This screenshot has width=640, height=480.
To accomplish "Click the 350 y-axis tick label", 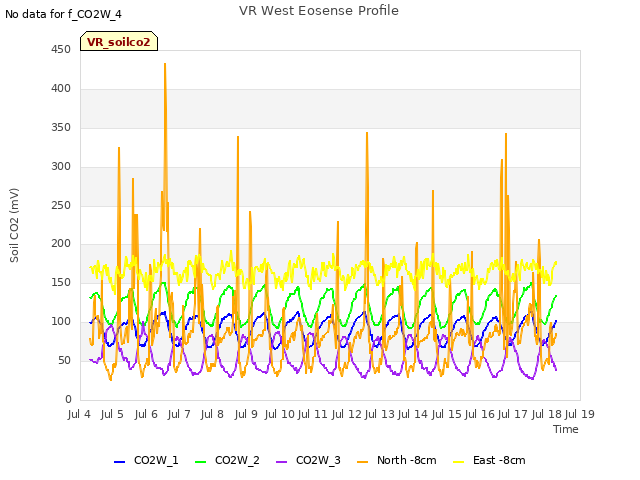I will pos(61,128).
